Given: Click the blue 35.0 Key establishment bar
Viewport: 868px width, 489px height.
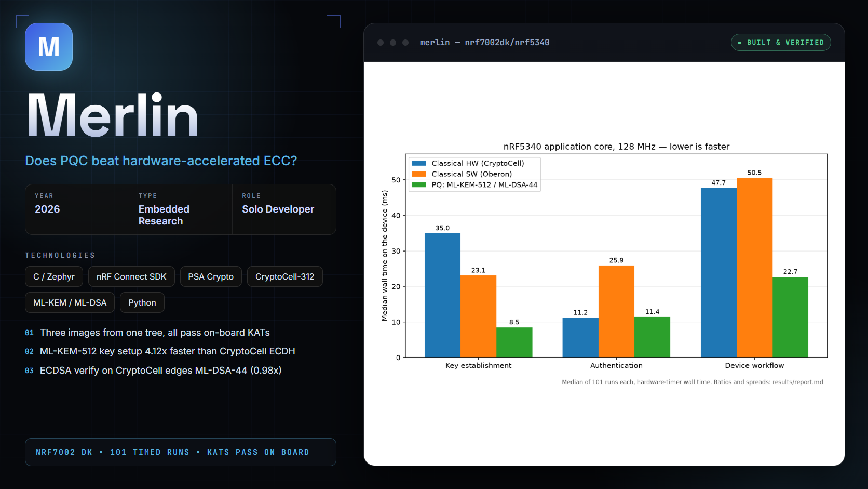Looking at the screenshot, I should coord(442,295).
